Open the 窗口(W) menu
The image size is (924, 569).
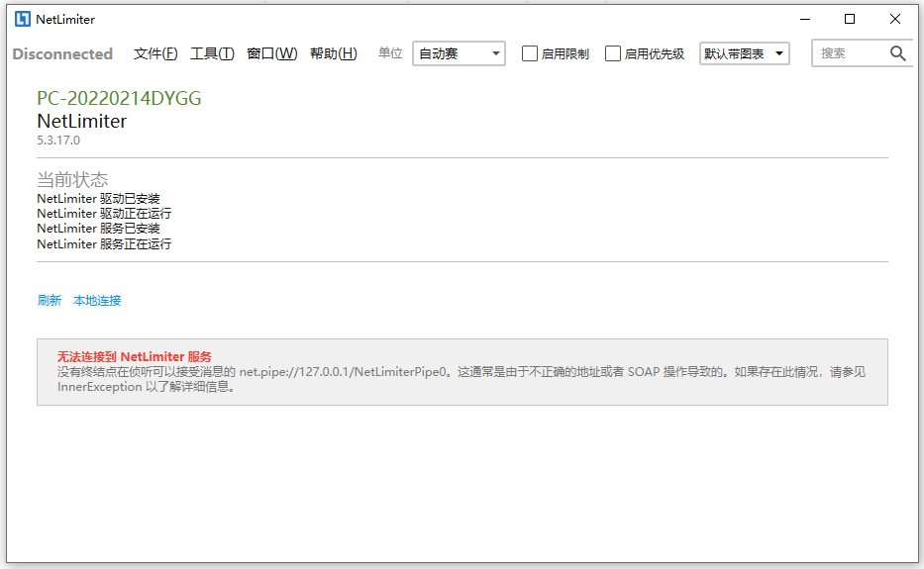pos(271,53)
